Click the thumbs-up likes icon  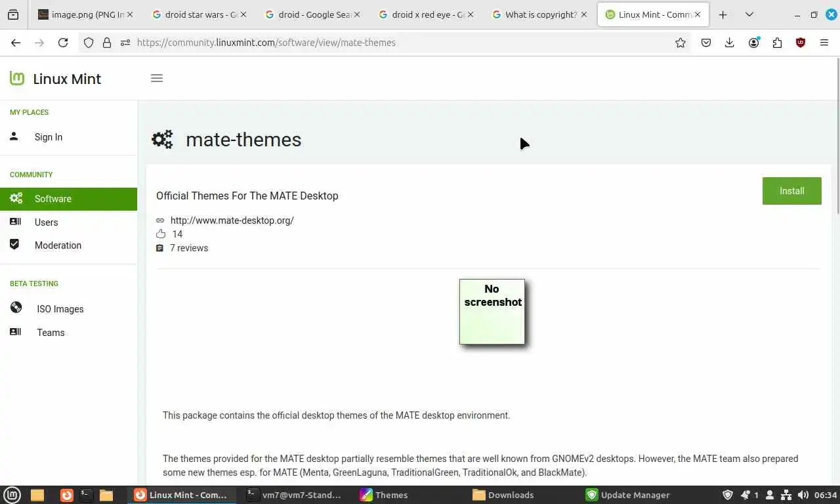click(161, 234)
